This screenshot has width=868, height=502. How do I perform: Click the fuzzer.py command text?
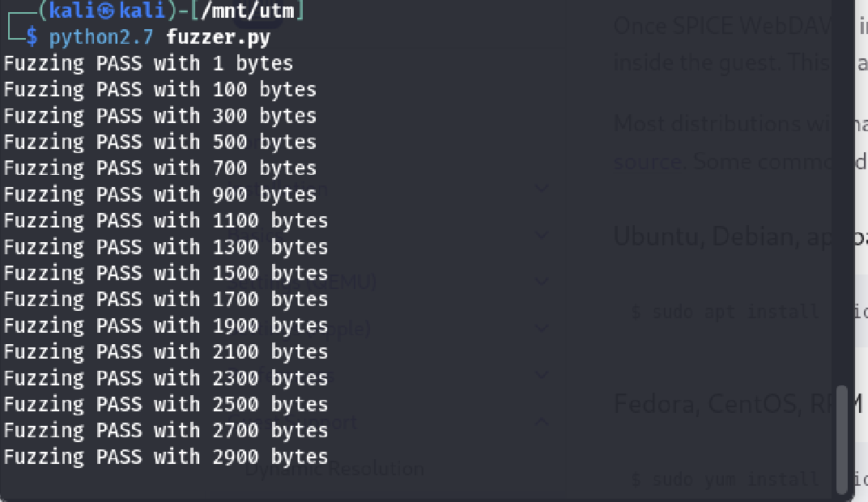218,37
